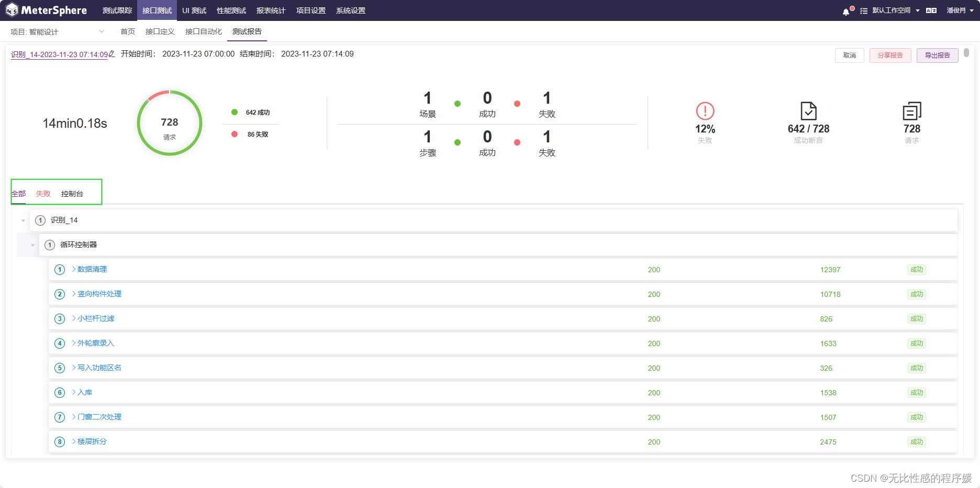This screenshot has height=488, width=980.
Task: Click step number badge of 写入功能区名
Action: tap(60, 368)
